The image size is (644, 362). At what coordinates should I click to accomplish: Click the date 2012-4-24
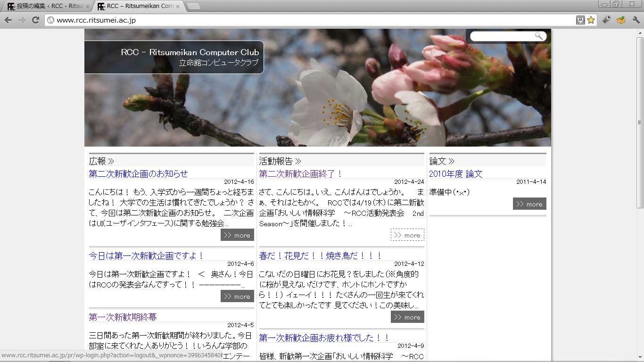[x=409, y=181]
